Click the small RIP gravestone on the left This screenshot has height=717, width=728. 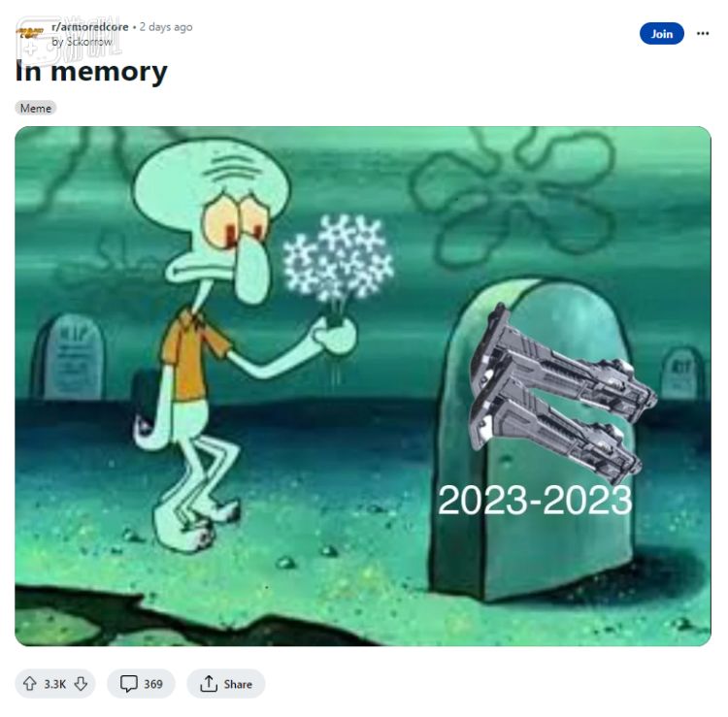68,356
